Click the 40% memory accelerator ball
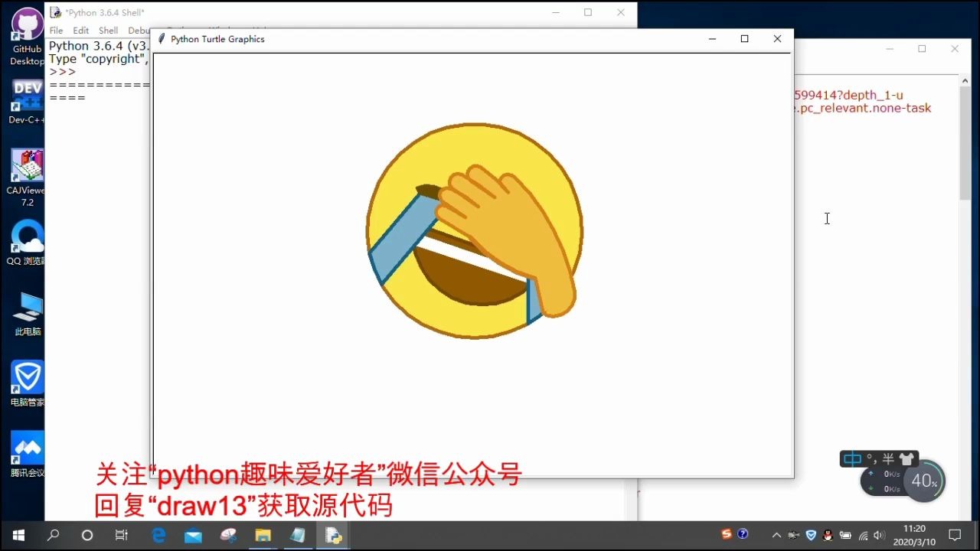This screenshot has height=551, width=980. [924, 481]
